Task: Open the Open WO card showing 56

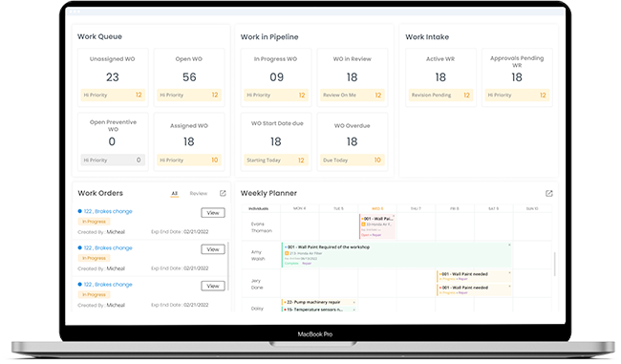Action: tap(189, 77)
